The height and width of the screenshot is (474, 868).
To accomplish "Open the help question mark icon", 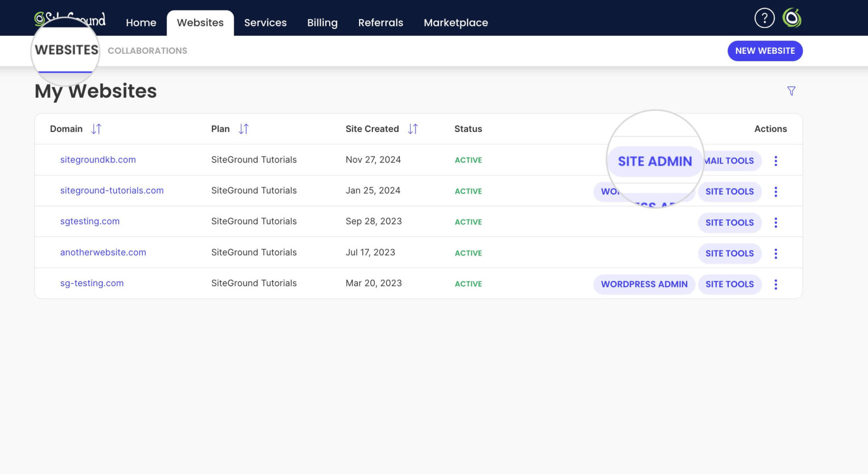I will (764, 18).
